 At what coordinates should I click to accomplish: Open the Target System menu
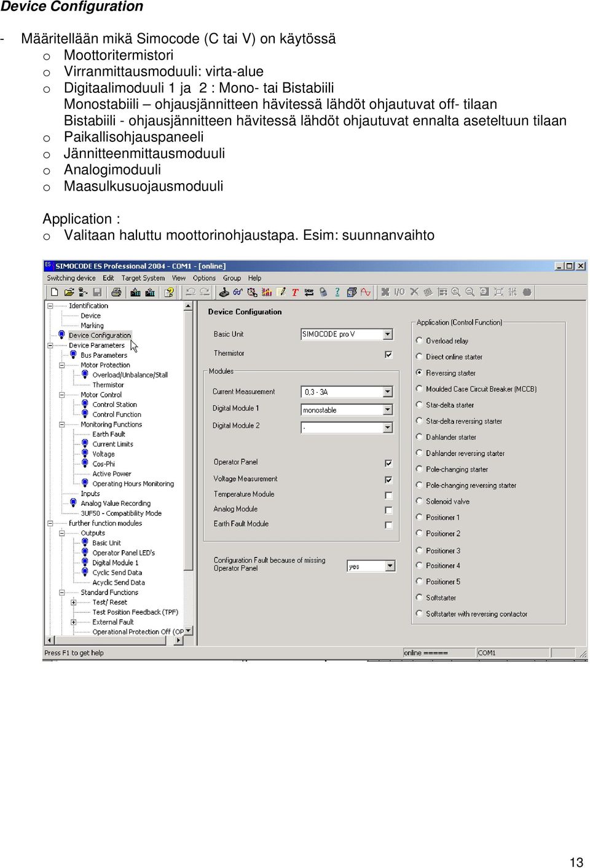coord(143,278)
